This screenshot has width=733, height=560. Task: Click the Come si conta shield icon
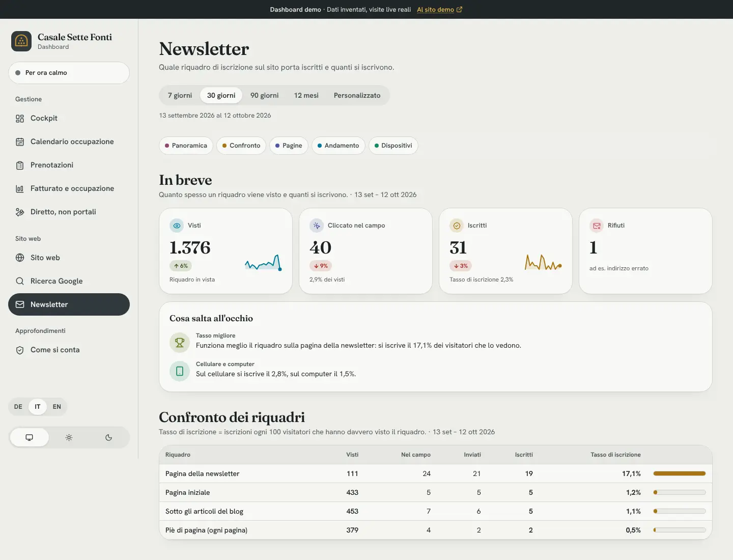[20, 350]
